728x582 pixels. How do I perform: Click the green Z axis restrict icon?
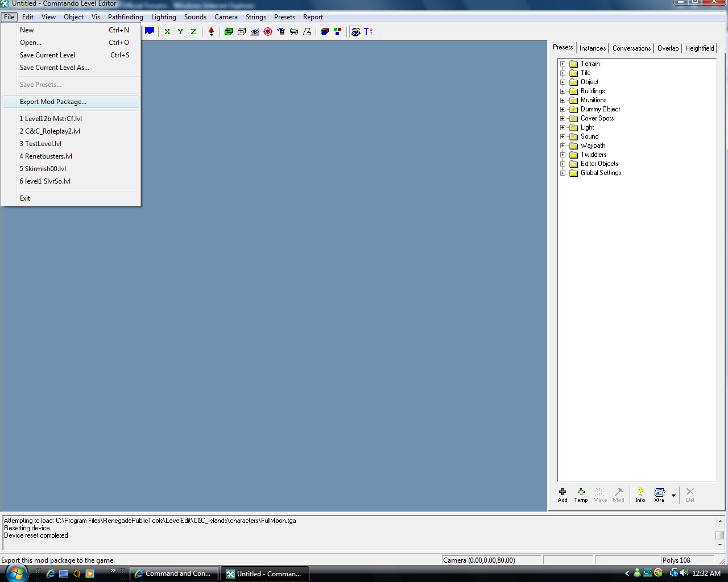pyautogui.click(x=193, y=32)
